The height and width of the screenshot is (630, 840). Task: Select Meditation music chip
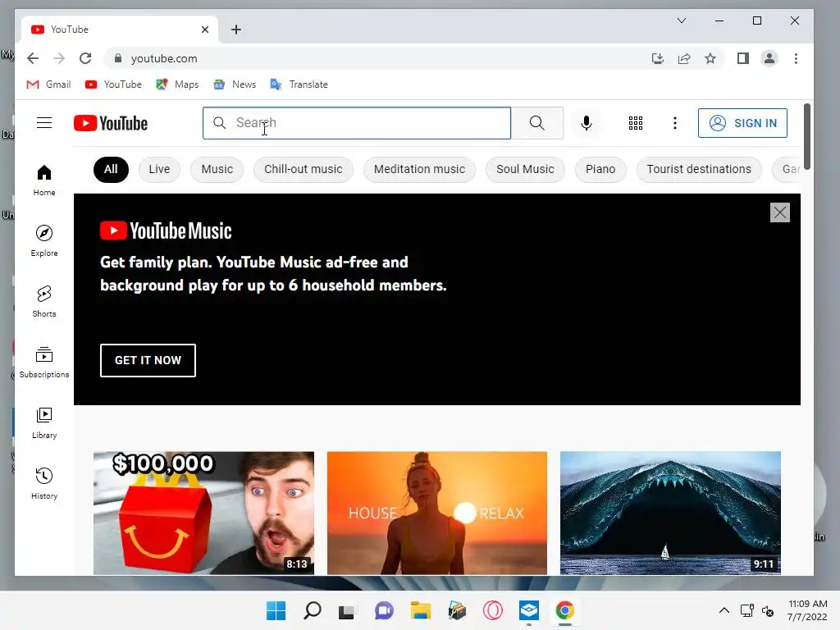(x=419, y=169)
